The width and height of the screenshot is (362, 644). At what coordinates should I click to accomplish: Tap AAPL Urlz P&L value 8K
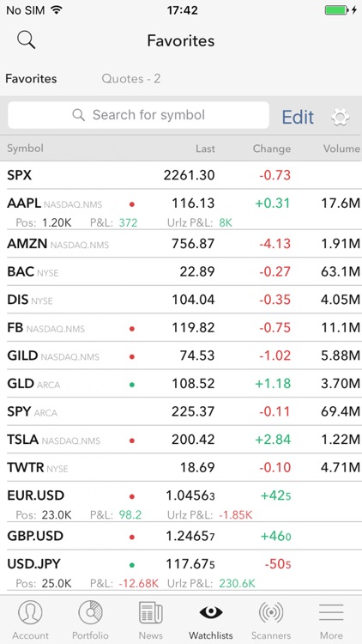(226, 223)
